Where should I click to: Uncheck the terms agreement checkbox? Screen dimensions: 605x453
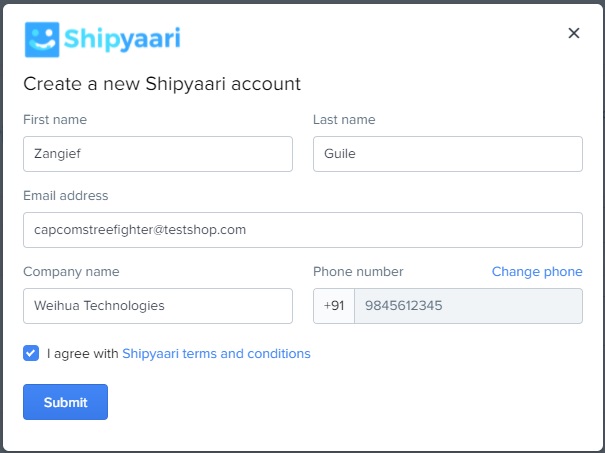coord(31,353)
